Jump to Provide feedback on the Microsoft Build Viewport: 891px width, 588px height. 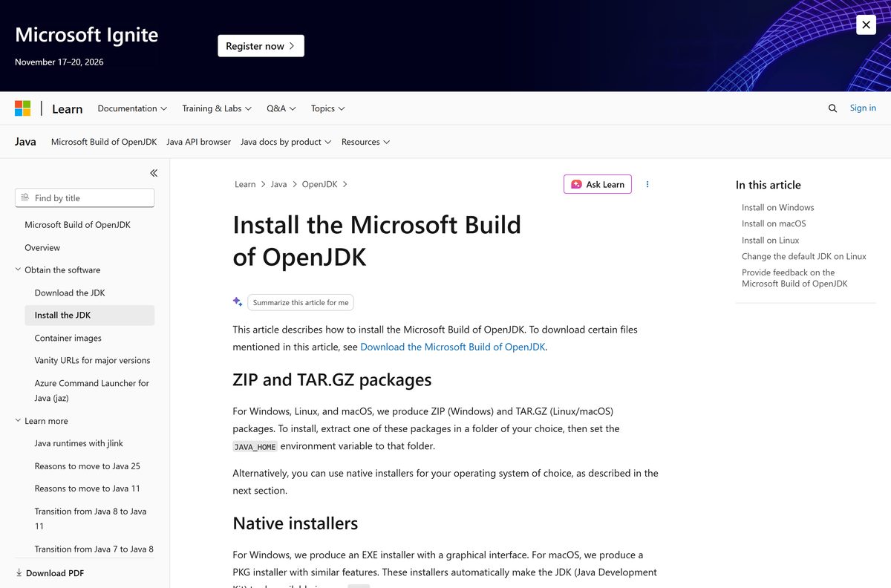(x=794, y=278)
